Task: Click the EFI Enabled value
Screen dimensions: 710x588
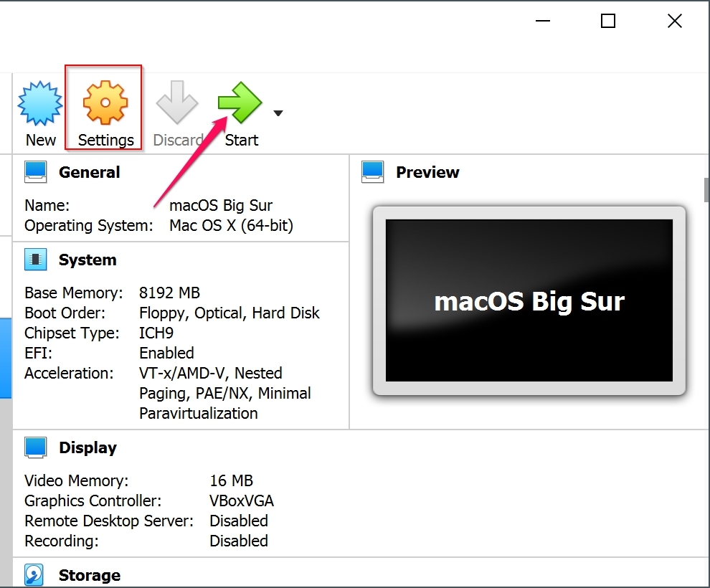Action: click(166, 353)
